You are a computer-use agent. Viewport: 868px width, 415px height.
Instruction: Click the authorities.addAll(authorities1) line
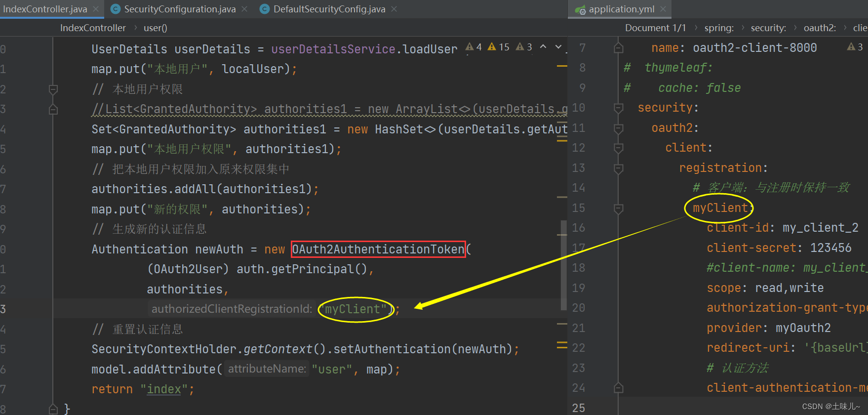[205, 189]
